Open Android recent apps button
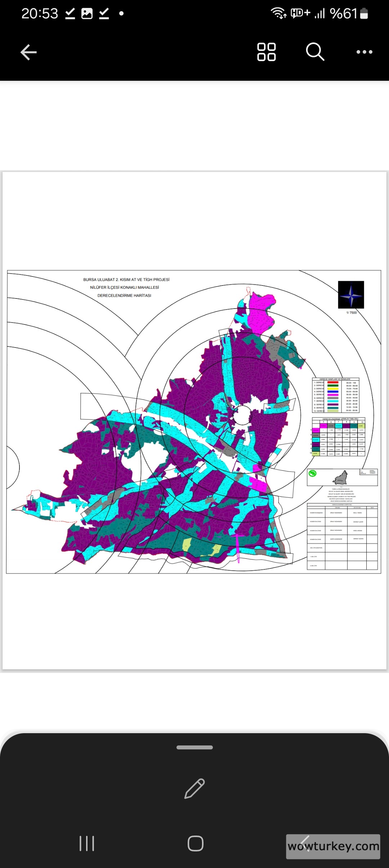Screen dimensions: 389x868 tap(87, 843)
